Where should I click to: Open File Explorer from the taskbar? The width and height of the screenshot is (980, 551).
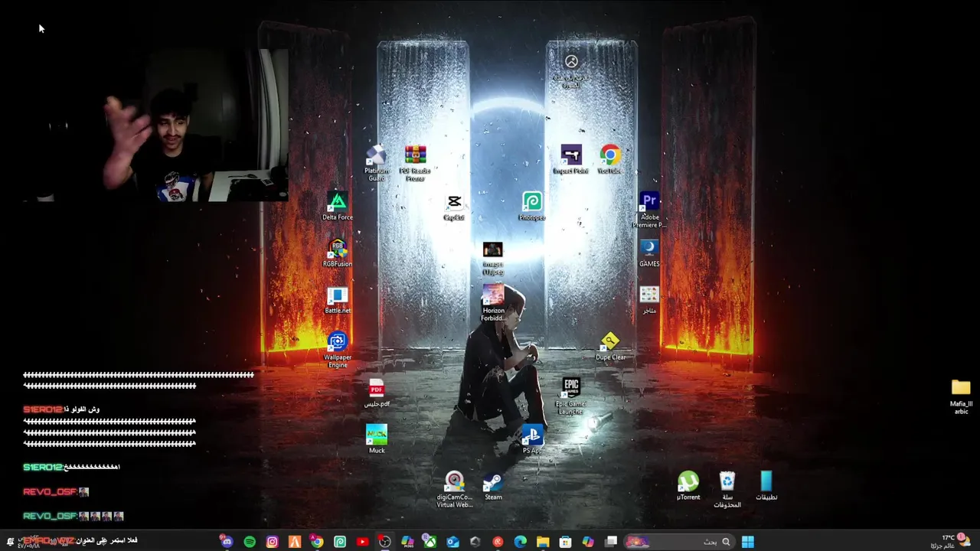[x=543, y=542]
